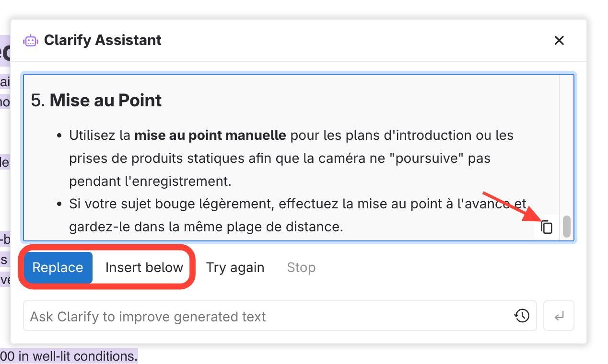Screen dimensions: 608x364
Task: Open the prompt history clock icon
Action: [x=522, y=316]
